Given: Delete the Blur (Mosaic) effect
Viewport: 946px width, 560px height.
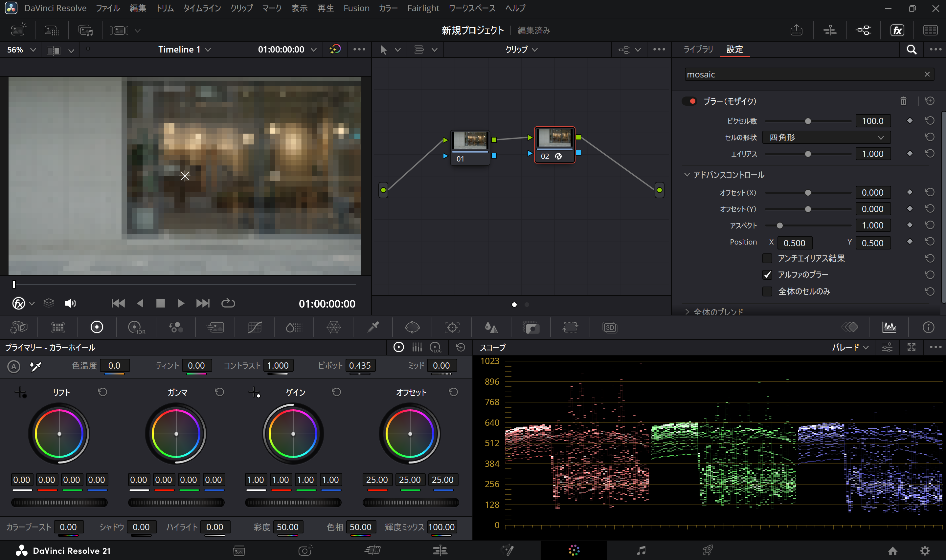Looking at the screenshot, I should tap(903, 101).
